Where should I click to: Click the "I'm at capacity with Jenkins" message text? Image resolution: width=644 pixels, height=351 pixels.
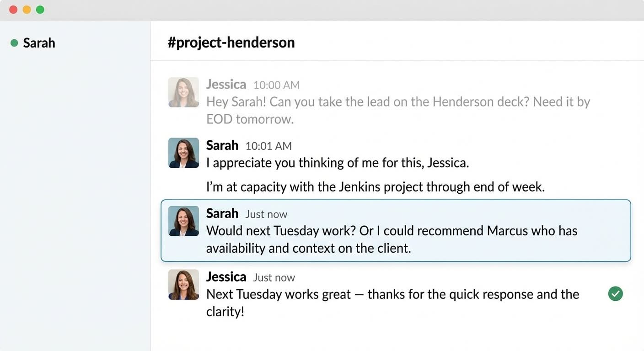[x=375, y=187]
